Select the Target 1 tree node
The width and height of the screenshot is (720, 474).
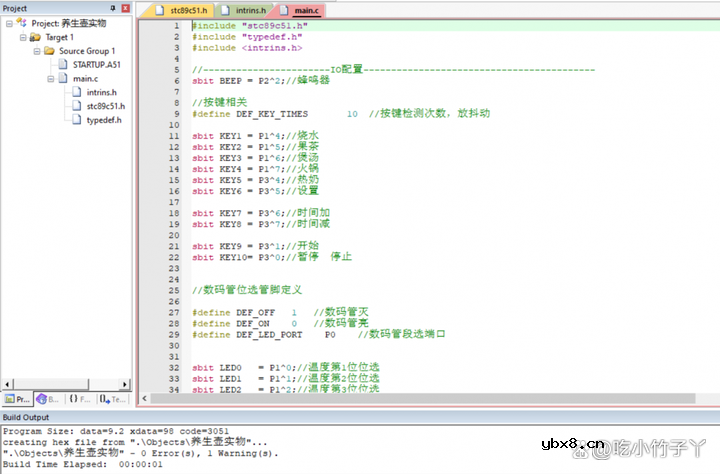(60, 37)
